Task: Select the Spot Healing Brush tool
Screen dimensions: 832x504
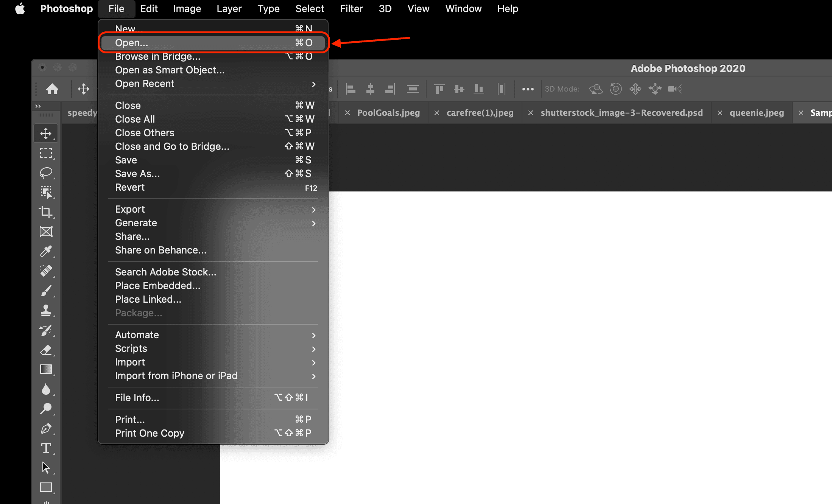Action: 46,271
